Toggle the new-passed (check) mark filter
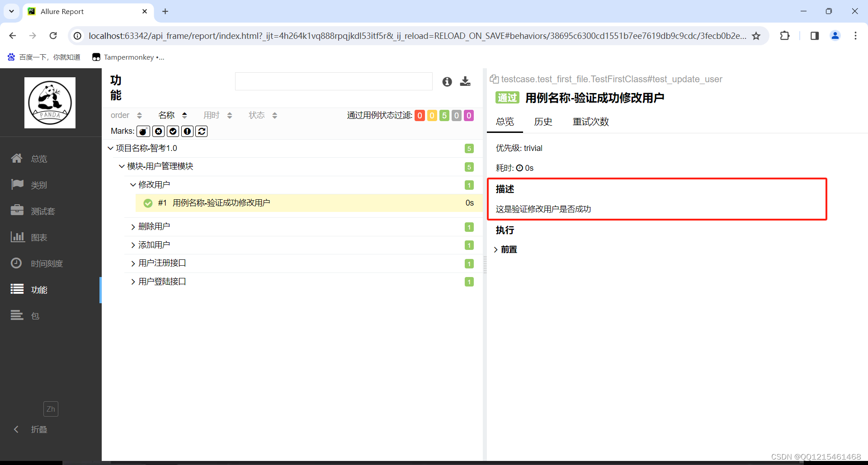Image resolution: width=868 pixels, height=465 pixels. [173, 132]
